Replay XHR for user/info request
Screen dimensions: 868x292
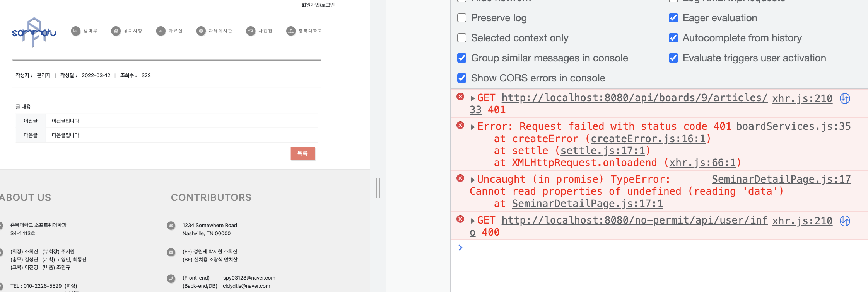pos(845,221)
